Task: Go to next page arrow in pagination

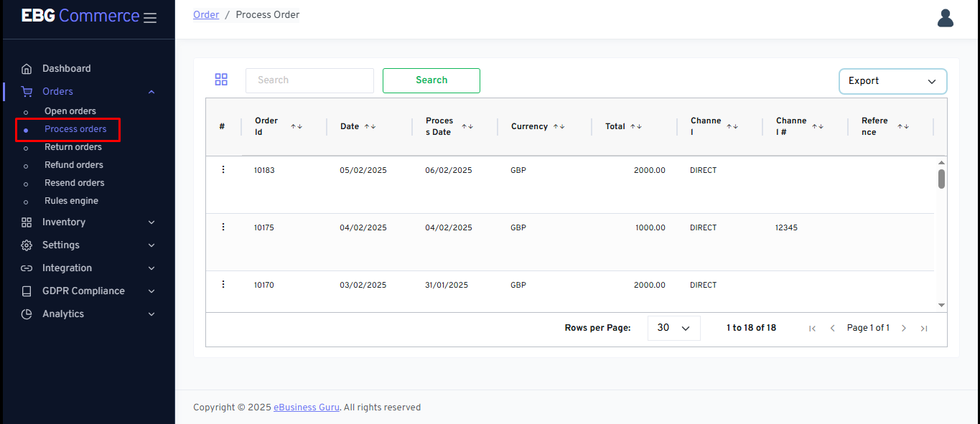Action: coord(904,328)
